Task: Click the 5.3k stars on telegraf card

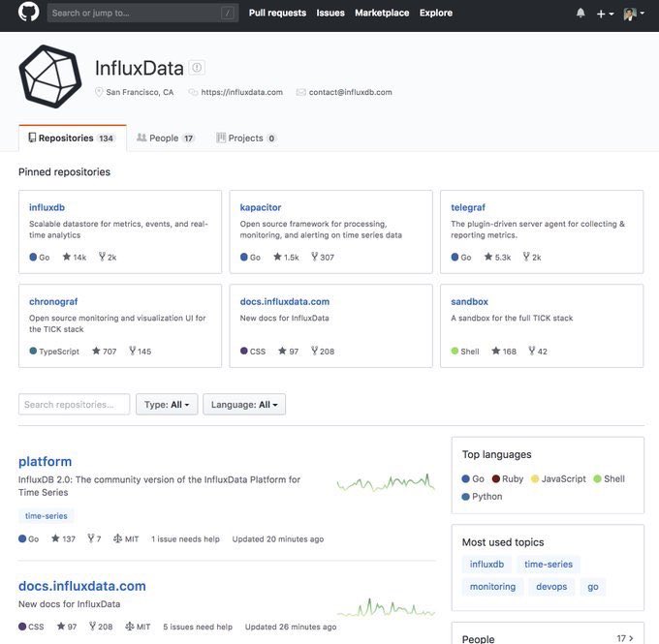Action: 497,257
